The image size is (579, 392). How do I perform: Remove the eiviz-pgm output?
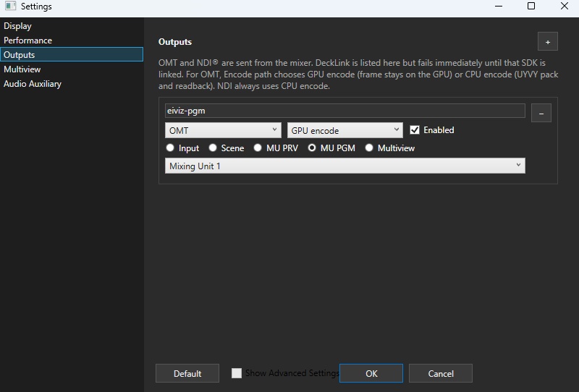tap(541, 113)
